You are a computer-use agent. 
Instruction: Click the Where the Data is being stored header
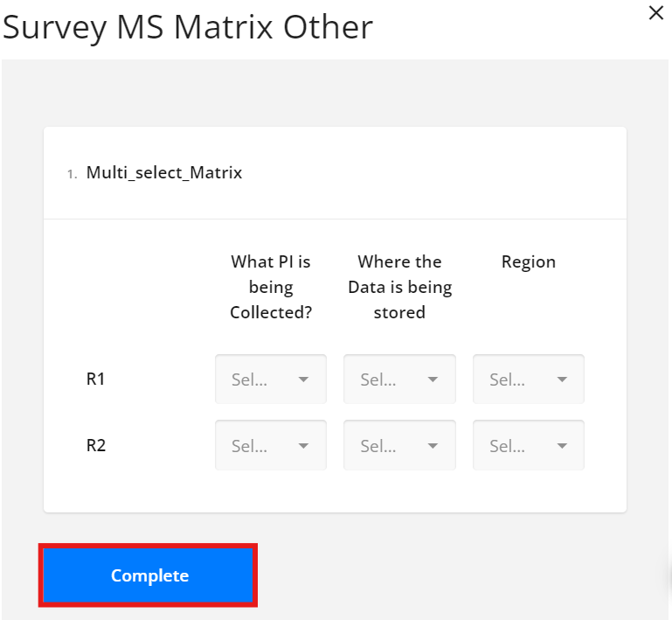point(399,287)
